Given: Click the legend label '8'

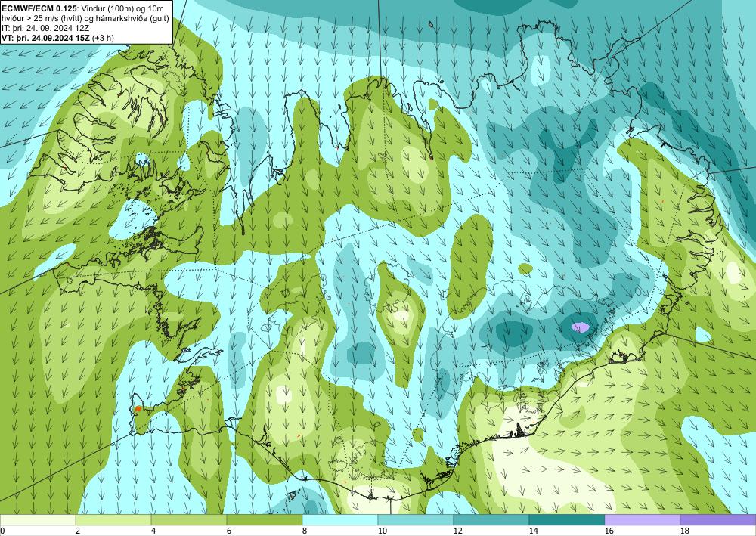Looking at the screenshot, I should tap(305, 531).
